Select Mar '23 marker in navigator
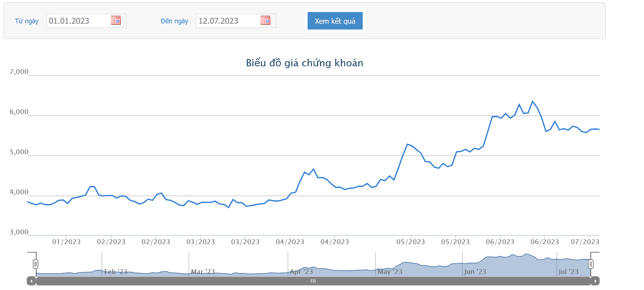This screenshot has height=290, width=644. (x=203, y=271)
